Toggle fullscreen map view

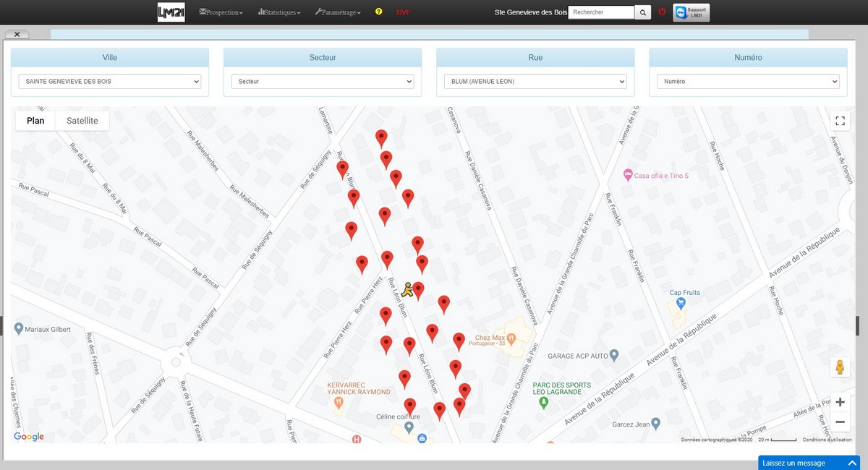click(840, 121)
